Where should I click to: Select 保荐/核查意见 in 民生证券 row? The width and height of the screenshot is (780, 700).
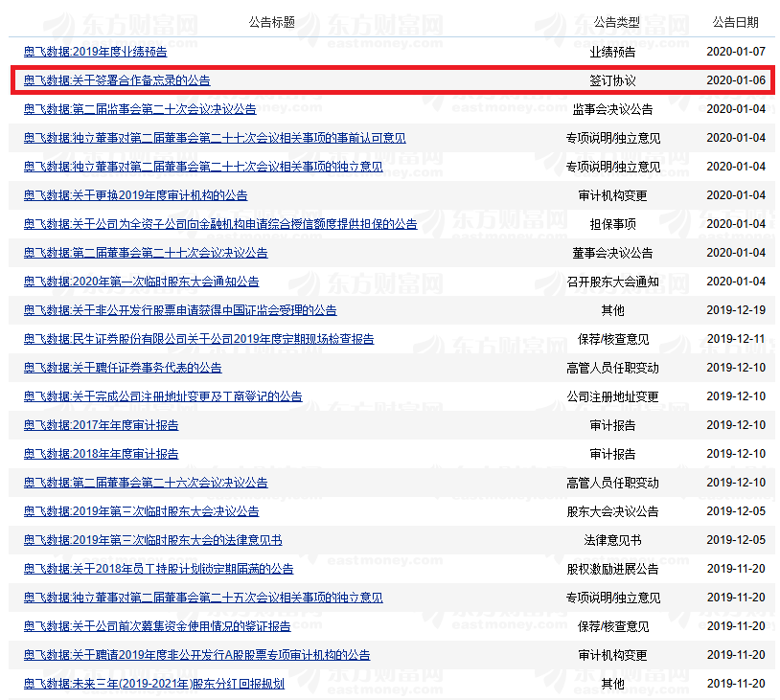pos(613,339)
